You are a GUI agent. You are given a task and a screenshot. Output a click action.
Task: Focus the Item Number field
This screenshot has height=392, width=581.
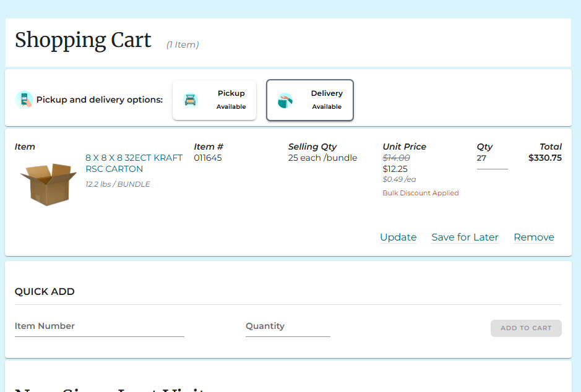99,326
